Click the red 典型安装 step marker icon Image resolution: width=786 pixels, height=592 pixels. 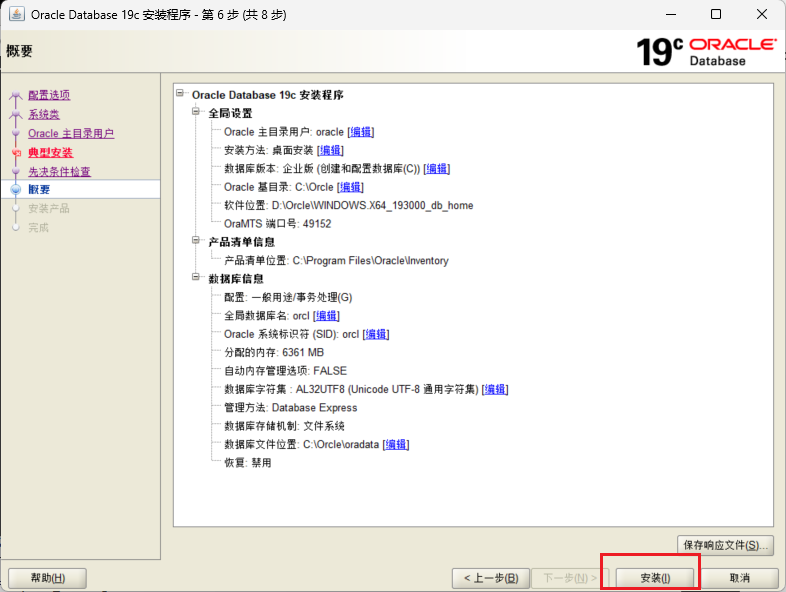[16, 153]
